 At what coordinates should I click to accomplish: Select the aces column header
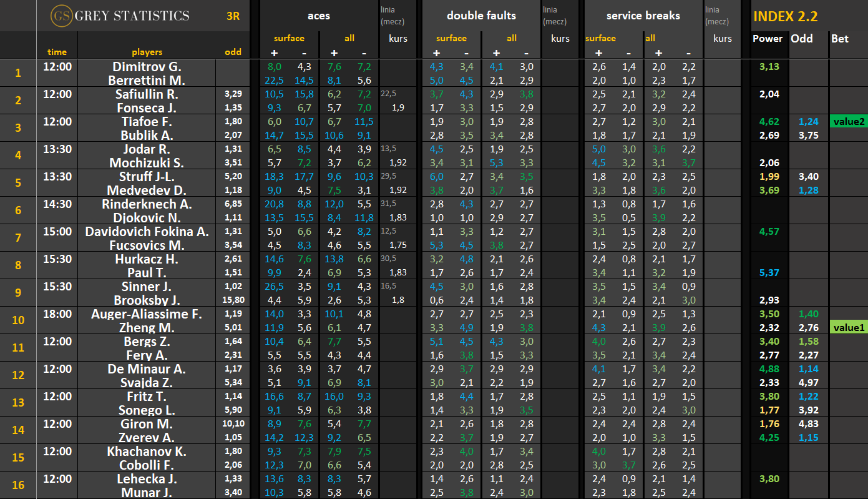pyautogui.click(x=319, y=16)
